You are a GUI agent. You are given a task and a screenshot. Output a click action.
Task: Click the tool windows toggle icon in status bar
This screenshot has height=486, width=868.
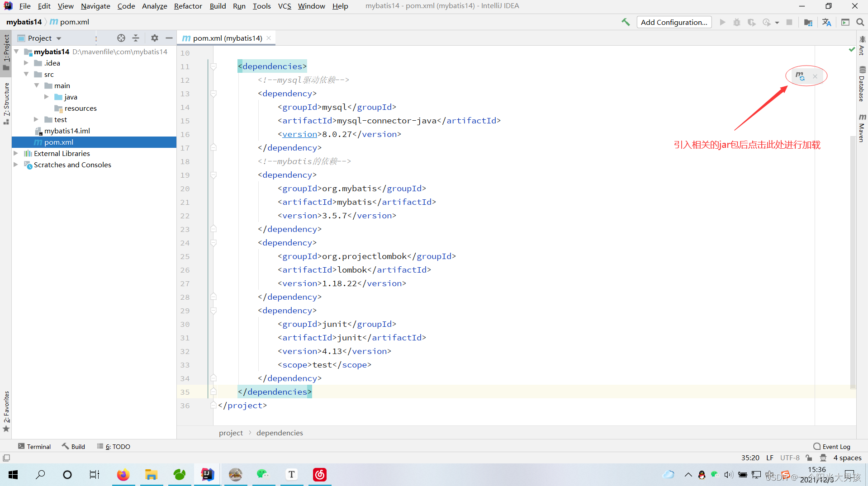pyautogui.click(x=6, y=458)
